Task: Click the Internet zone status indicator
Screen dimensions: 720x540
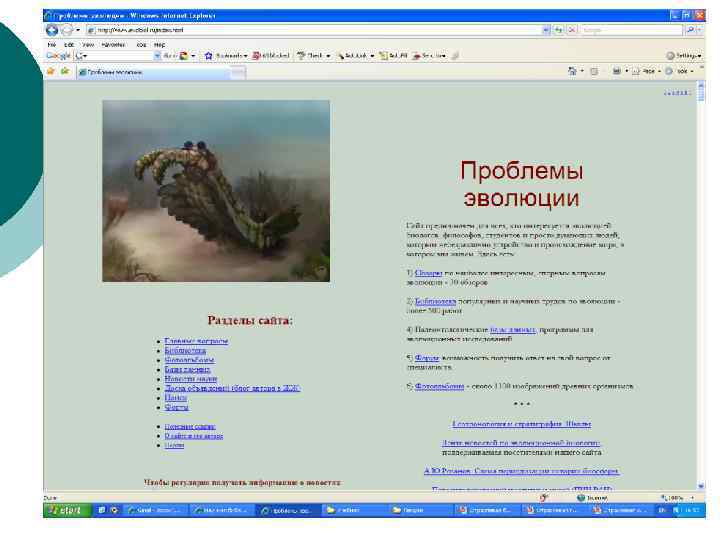Action: point(592,498)
